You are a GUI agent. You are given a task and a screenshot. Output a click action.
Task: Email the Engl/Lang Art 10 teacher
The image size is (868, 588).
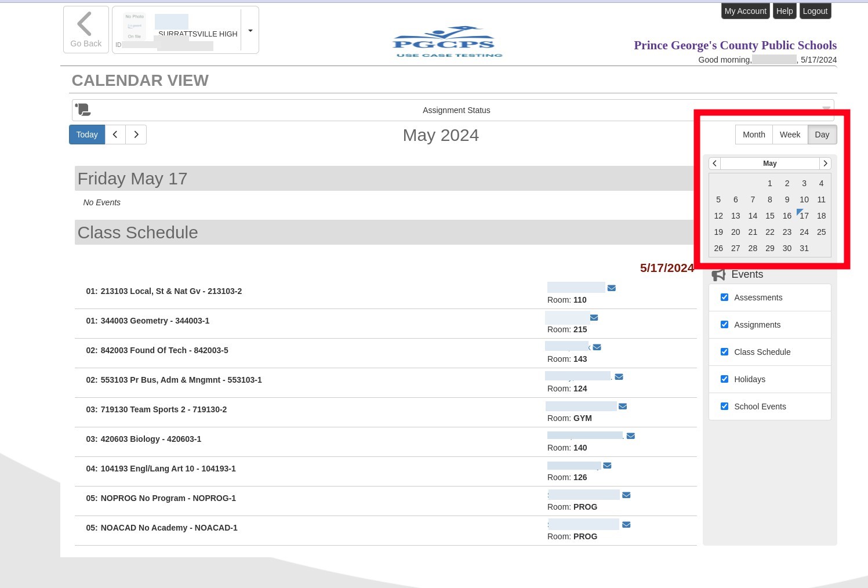pyautogui.click(x=607, y=466)
